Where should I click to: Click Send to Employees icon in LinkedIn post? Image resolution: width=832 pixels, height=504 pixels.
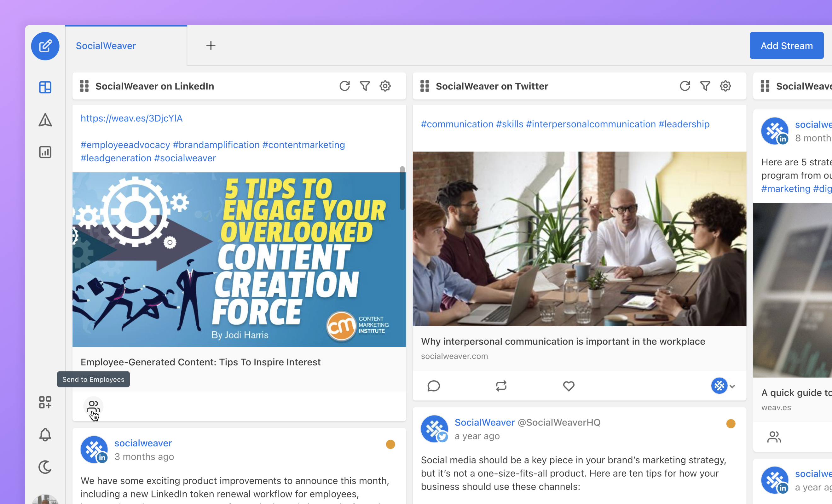93,406
